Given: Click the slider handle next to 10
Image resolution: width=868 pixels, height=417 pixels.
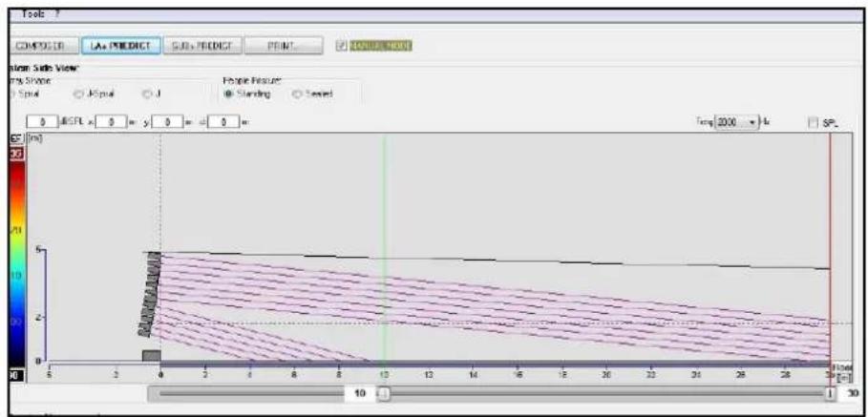Looking at the screenshot, I should 382,392.
